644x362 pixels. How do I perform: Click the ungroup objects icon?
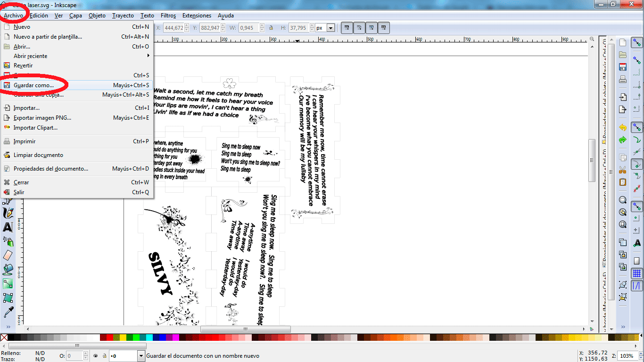click(623, 297)
